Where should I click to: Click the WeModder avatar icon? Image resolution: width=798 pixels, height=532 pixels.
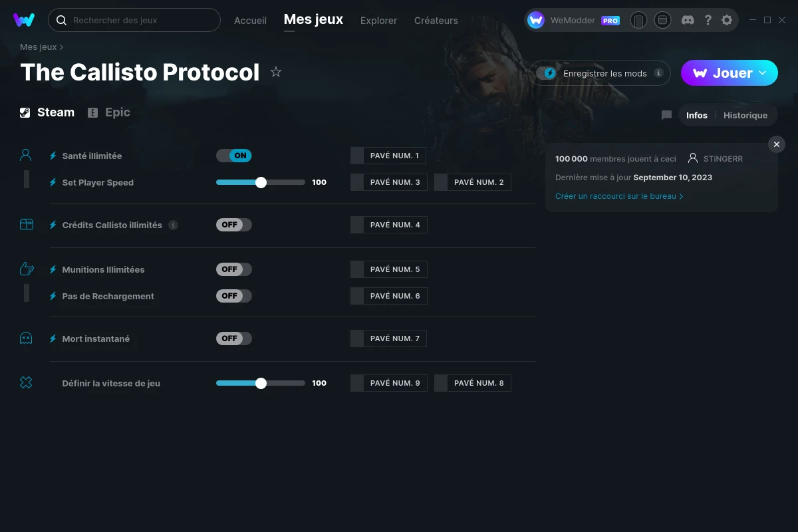point(536,21)
